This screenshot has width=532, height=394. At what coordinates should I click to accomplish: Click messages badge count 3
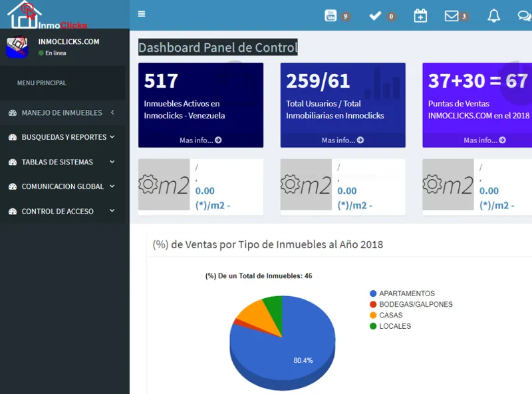click(x=464, y=16)
